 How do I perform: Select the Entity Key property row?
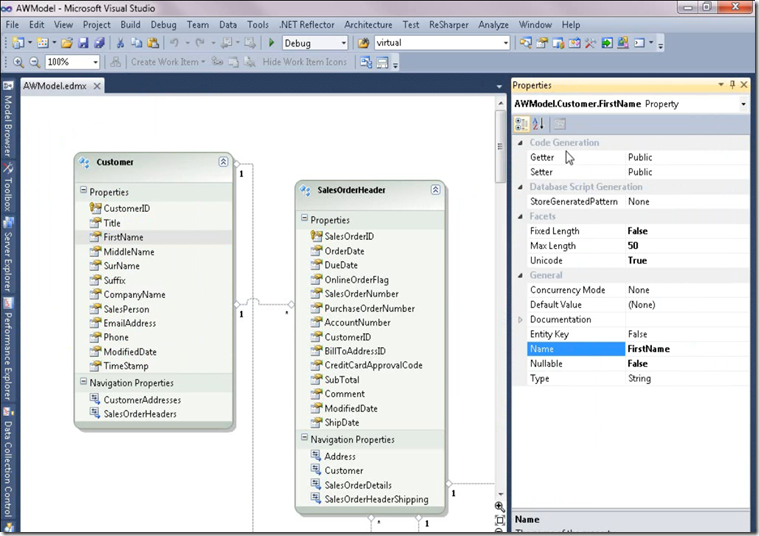point(638,334)
